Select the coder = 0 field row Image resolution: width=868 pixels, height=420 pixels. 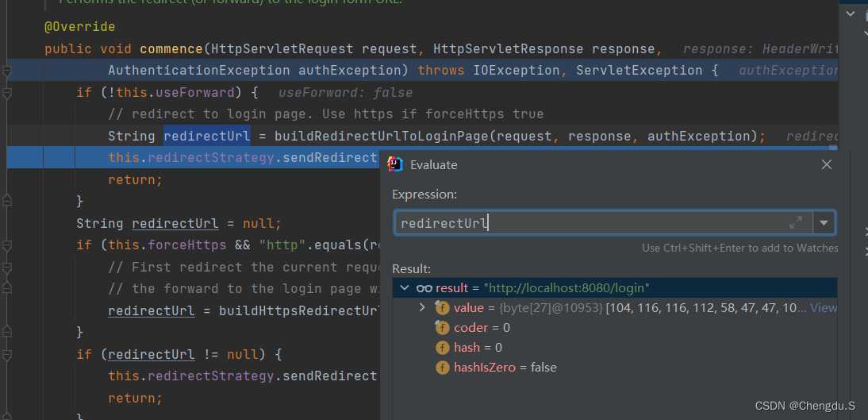[x=614, y=327]
